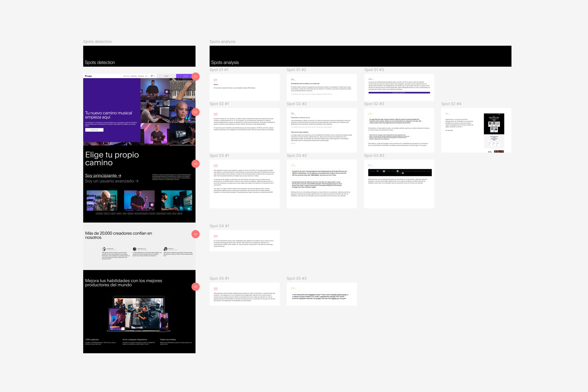This screenshot has width=588, height=392.
Task: Select the Spot 03 #3 frame label
Action: 374,155
